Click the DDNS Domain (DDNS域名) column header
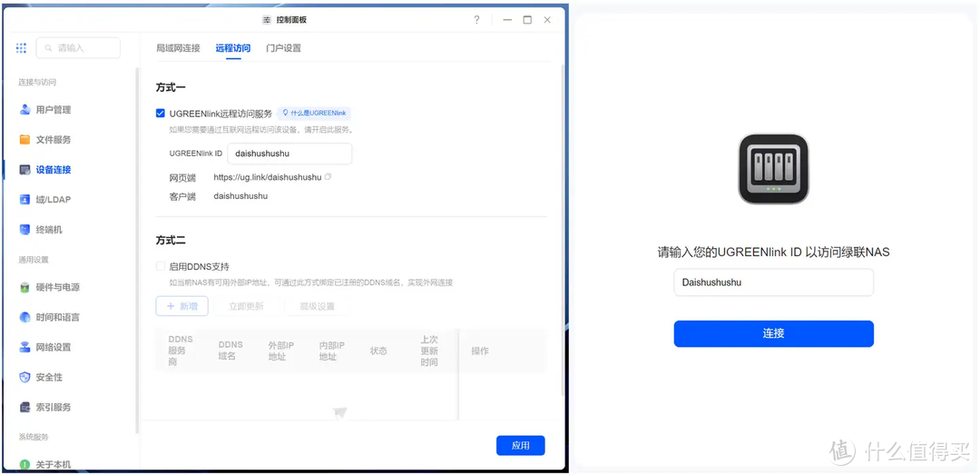 230,351
